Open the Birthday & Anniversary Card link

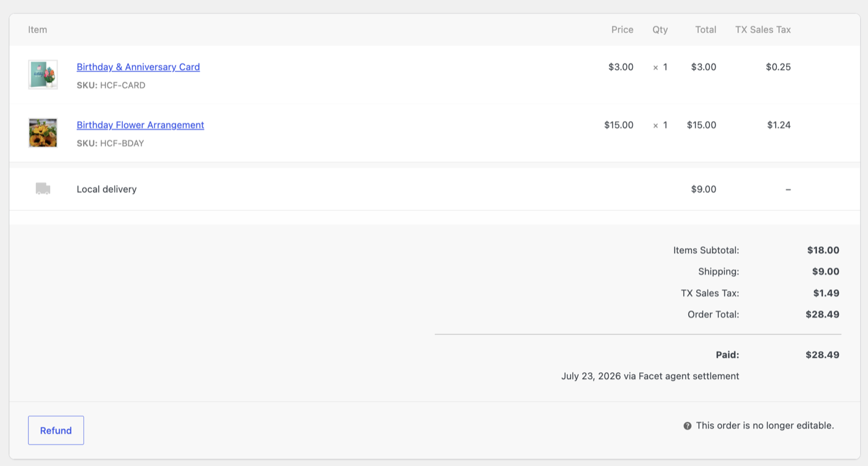[138, 67]
